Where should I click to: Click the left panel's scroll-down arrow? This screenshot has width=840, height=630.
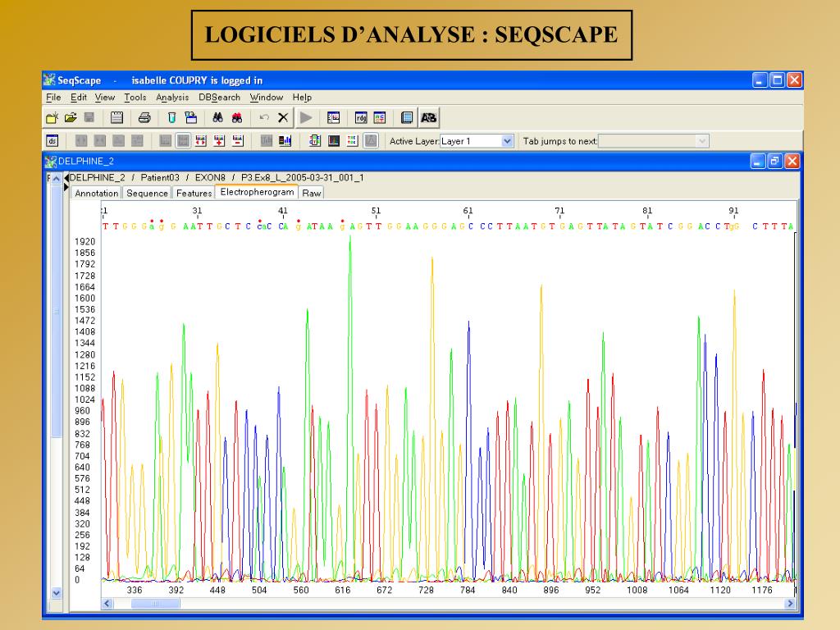click(57, 593)
